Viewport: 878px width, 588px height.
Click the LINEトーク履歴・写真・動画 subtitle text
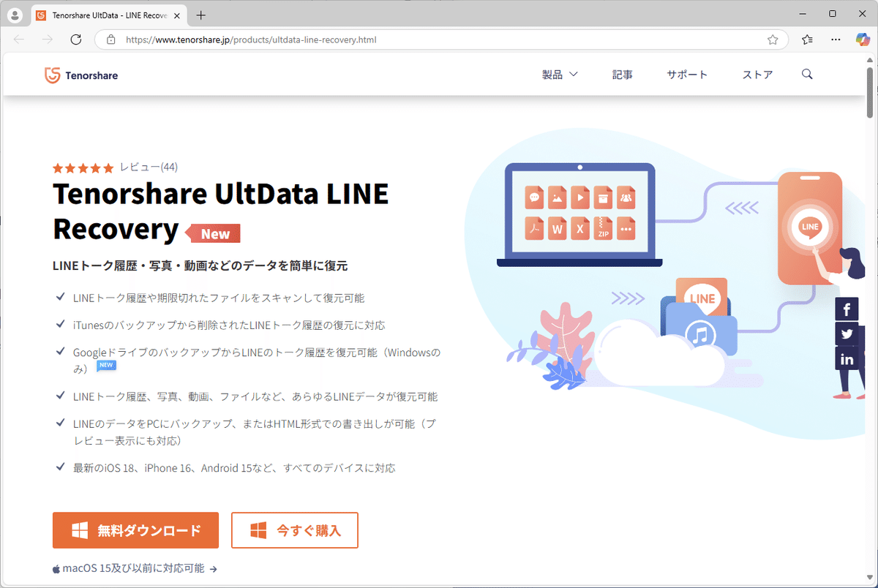(x=200, y=265)
